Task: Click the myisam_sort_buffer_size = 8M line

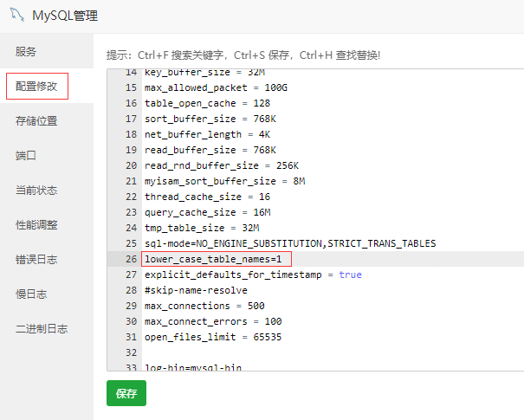Action: (x=224, y=181)
